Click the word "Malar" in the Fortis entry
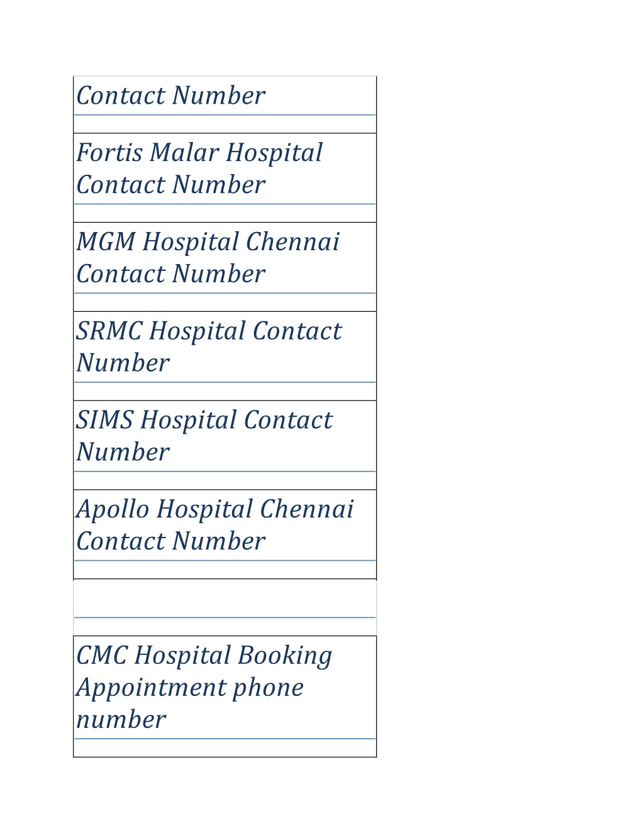 (x=184, y=153)
